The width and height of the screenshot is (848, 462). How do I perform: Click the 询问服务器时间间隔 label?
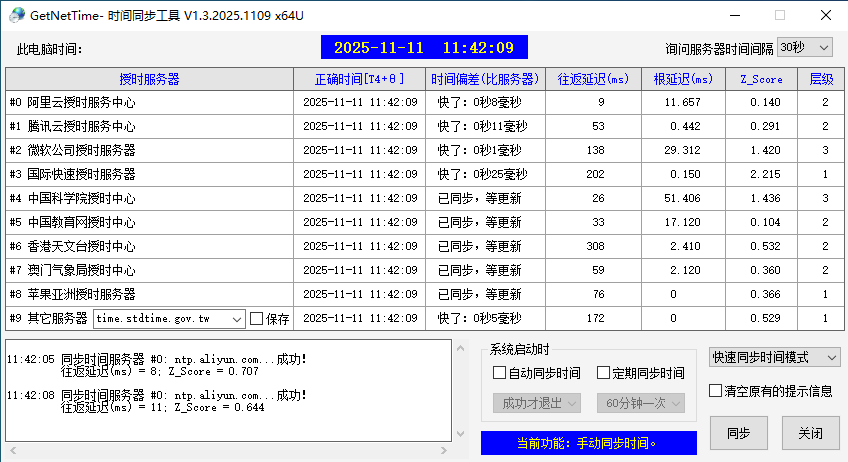719,49
